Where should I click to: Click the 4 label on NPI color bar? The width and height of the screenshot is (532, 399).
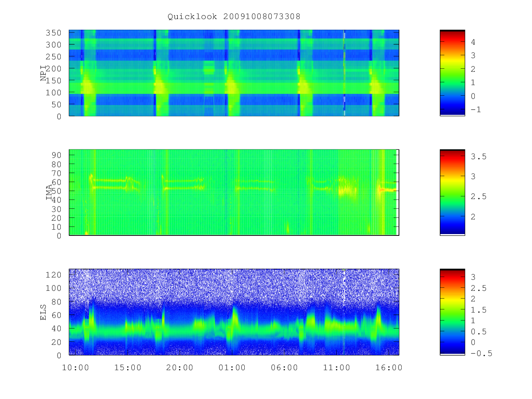(x=473, y=42)
